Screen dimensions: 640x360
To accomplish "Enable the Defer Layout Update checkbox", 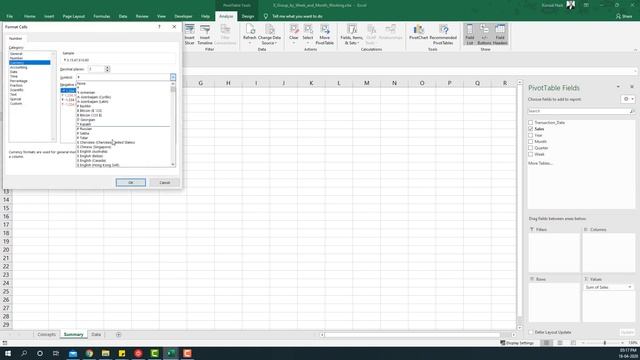I will [x=531, y=332].
